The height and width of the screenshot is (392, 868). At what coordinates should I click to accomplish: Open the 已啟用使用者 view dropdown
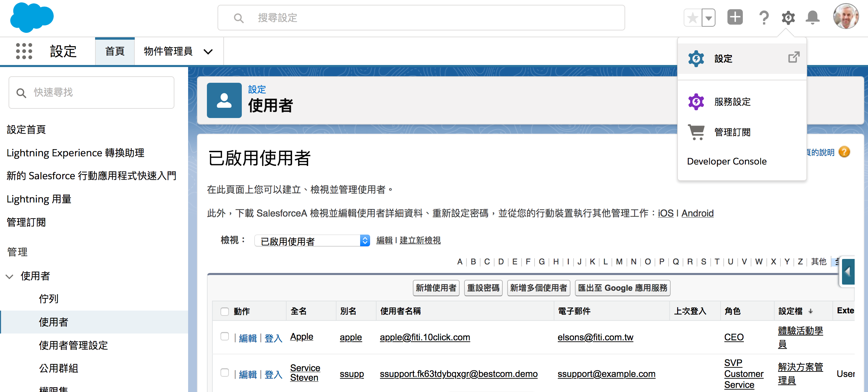pos(312,241)
